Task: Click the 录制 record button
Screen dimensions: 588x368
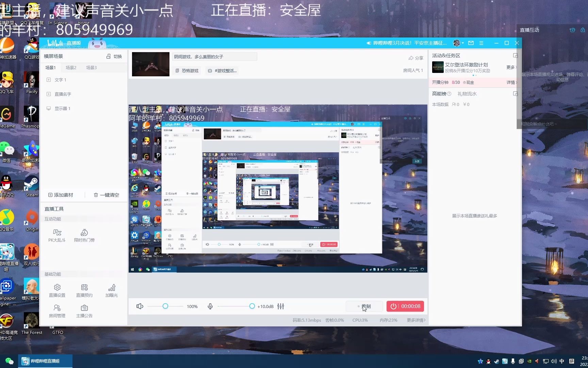Action: pos(364,306)
